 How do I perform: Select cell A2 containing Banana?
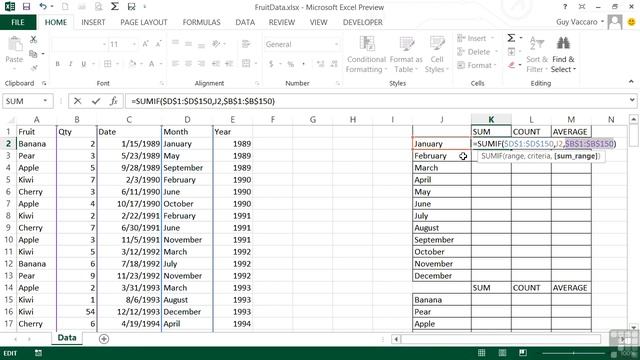pos(36,144)
